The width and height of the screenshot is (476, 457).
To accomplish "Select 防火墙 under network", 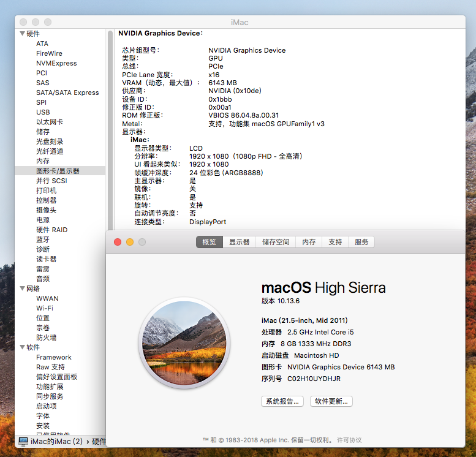I will (46, 338).
